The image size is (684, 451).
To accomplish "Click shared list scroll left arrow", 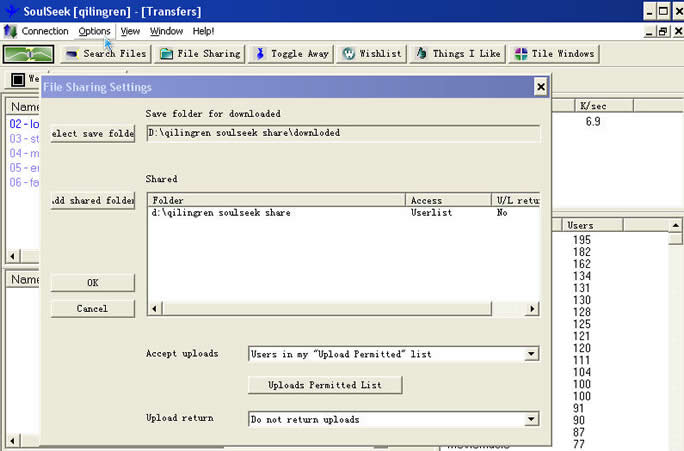I will coord(154,309).
